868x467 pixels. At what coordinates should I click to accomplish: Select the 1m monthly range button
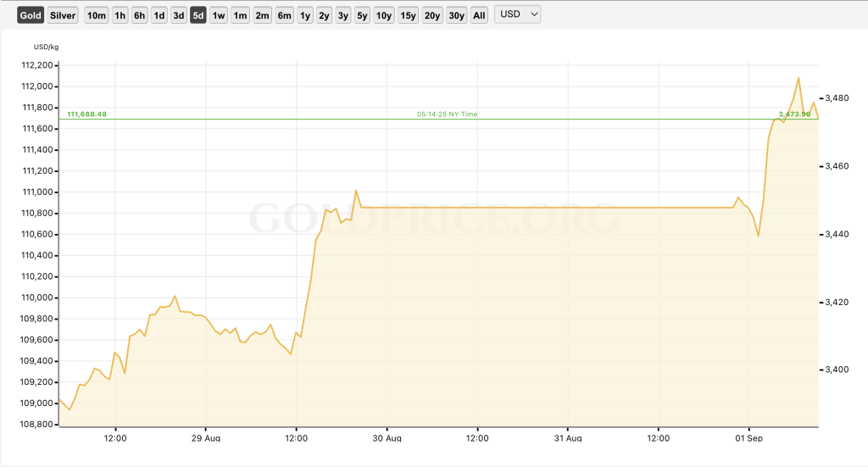tap(241, 15)
